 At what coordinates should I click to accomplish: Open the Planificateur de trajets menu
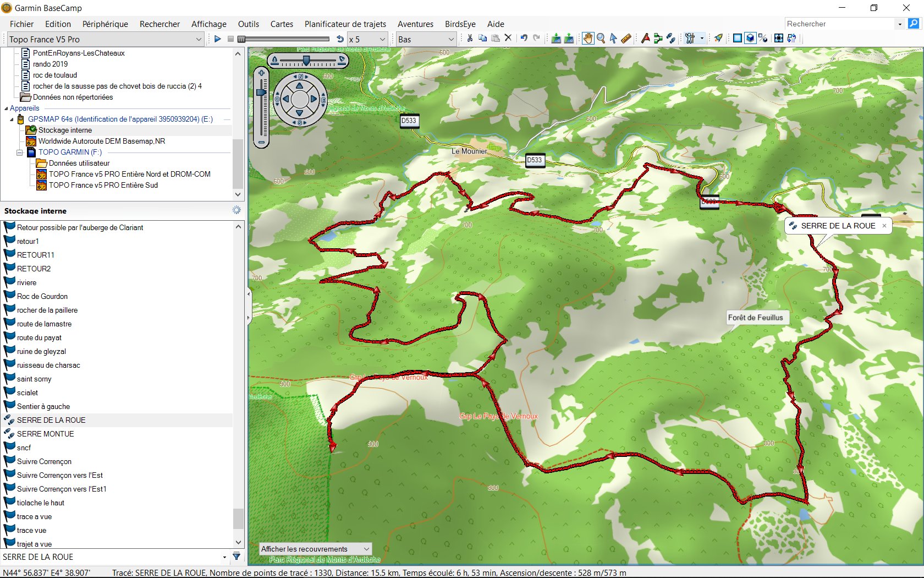click(x=345, y=24)
